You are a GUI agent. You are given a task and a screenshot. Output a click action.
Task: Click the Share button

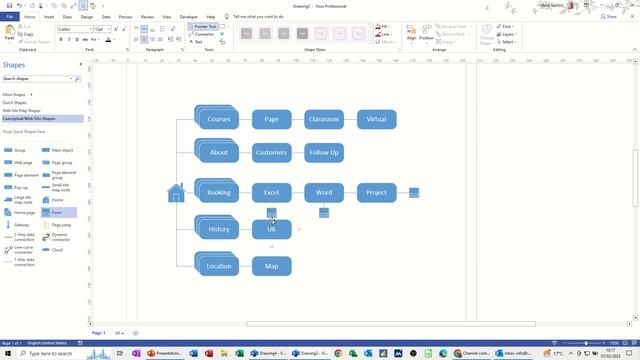click(x=609, y=17)
